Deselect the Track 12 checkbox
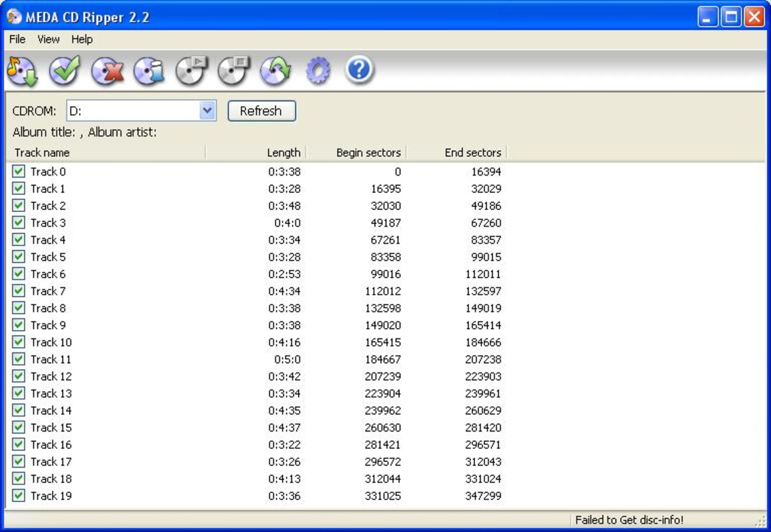This screenshot has width=771, height=532. pos(19,376)
